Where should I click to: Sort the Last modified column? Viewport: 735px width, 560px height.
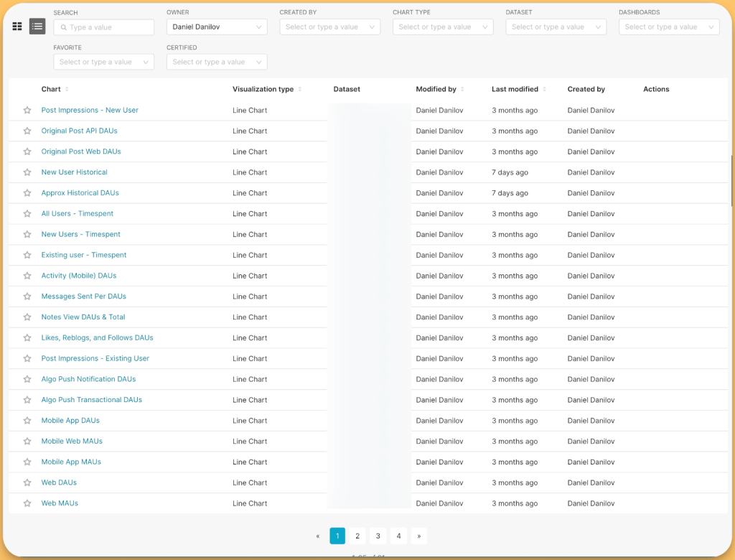(544, 90)
